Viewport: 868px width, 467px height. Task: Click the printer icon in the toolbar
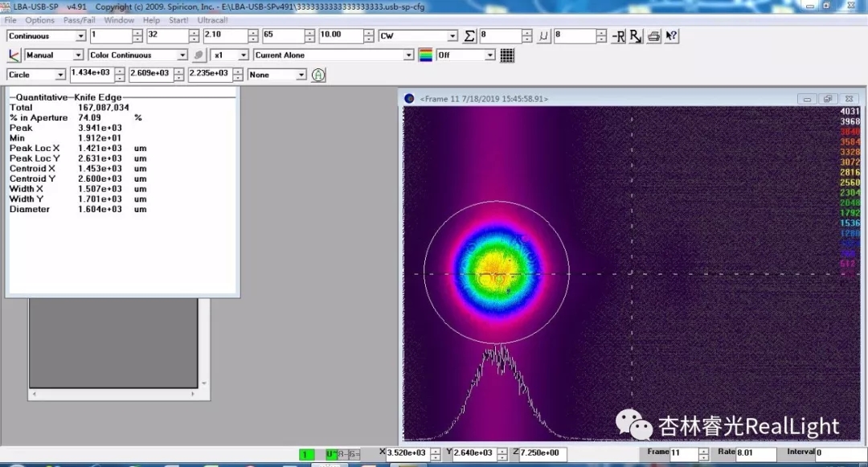point(654,36)
